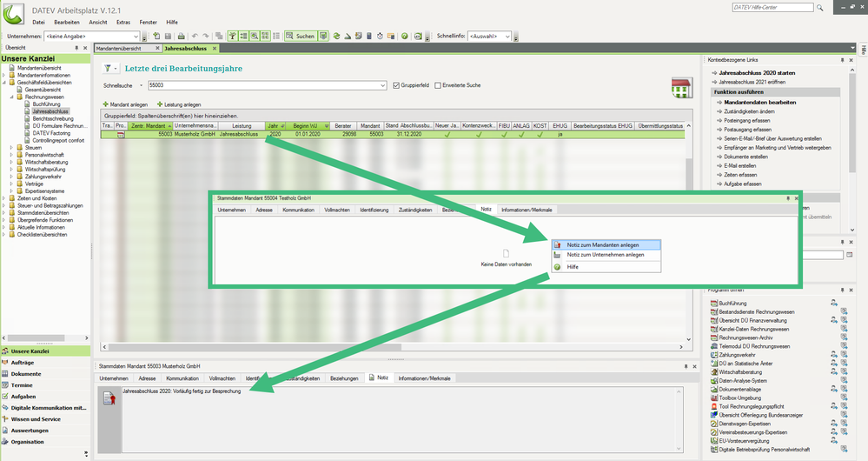The width and height of the screenshot is (868, 461).
Task: Expand the Schnellsuche dropdown arrow of search field
Action: (x=383, y=85)
